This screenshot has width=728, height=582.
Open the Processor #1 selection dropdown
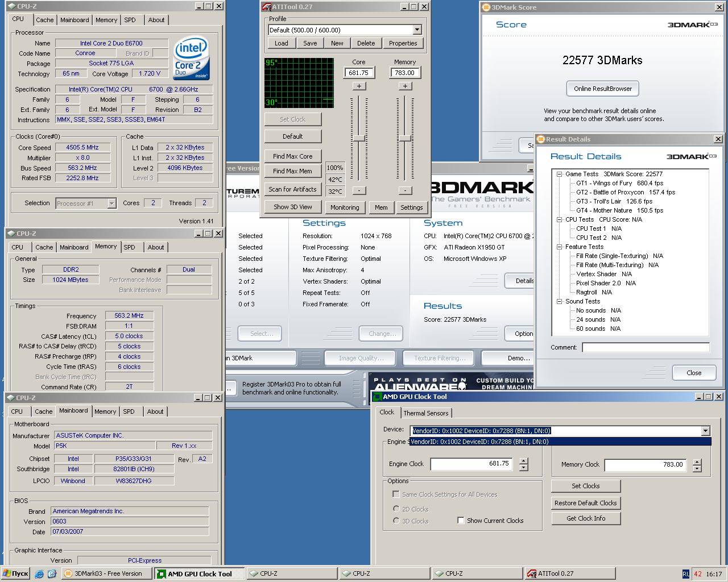pyautogui.click(x=111, y=203)
